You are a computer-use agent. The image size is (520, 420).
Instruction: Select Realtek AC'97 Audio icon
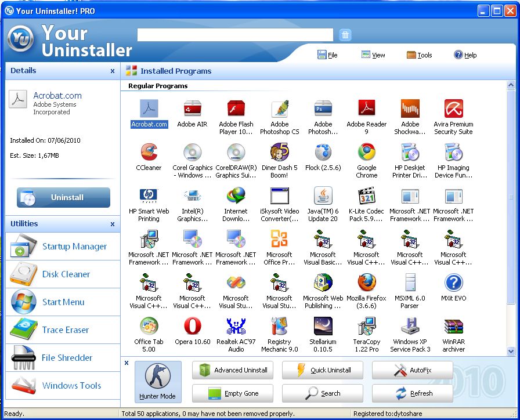(236, 326)
